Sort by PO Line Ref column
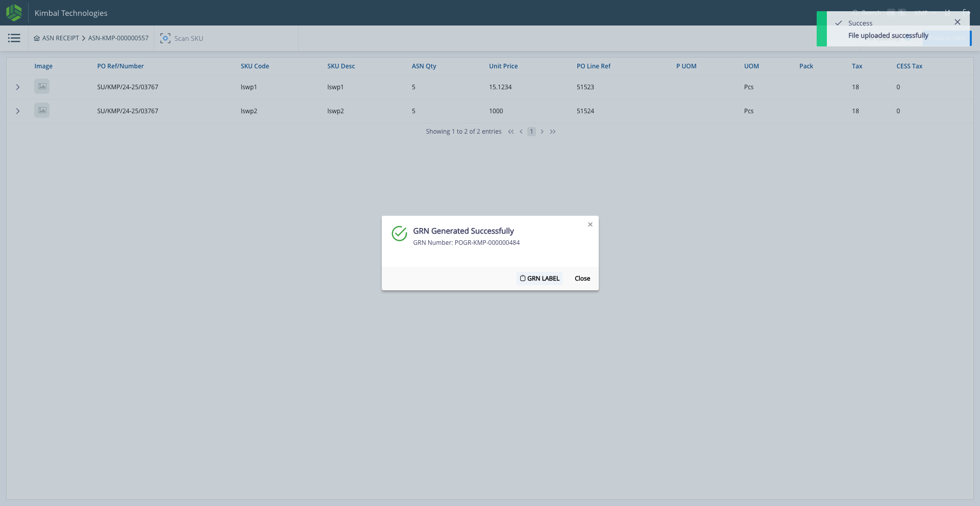This screenshot has width=980, height=506. pos(594,66)
